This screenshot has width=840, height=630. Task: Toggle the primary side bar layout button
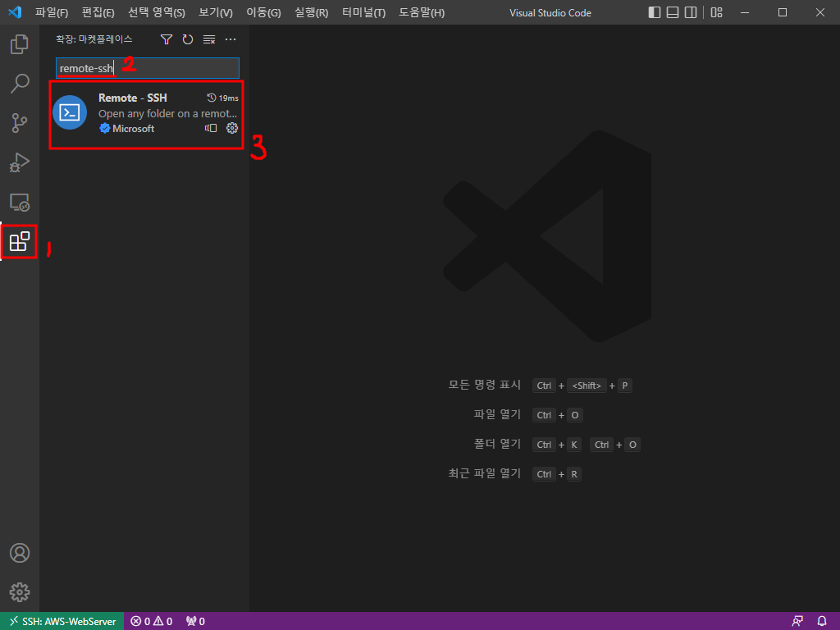coord(655,12)
